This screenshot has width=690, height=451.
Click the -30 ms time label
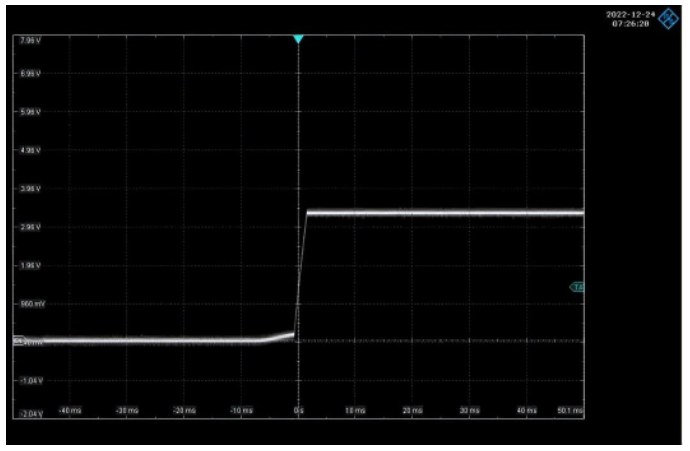point(127,410)
